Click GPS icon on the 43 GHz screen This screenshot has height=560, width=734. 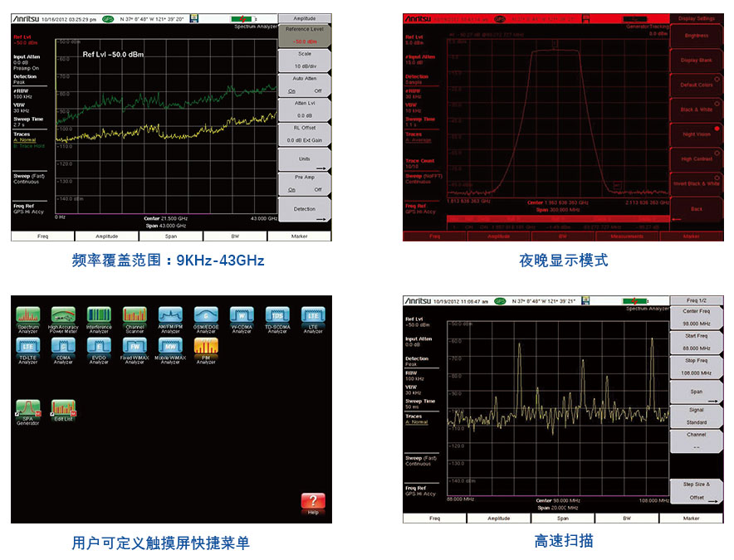point(108,19)
